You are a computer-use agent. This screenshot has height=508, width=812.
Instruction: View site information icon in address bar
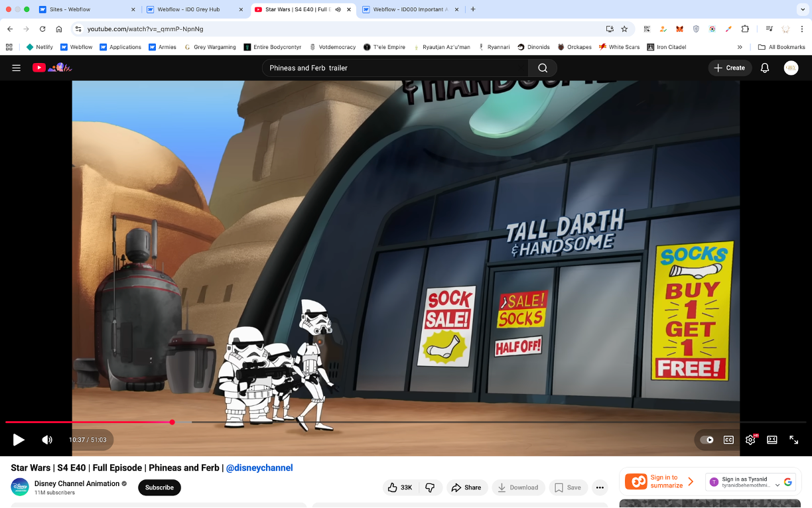[x=78, y=29]
